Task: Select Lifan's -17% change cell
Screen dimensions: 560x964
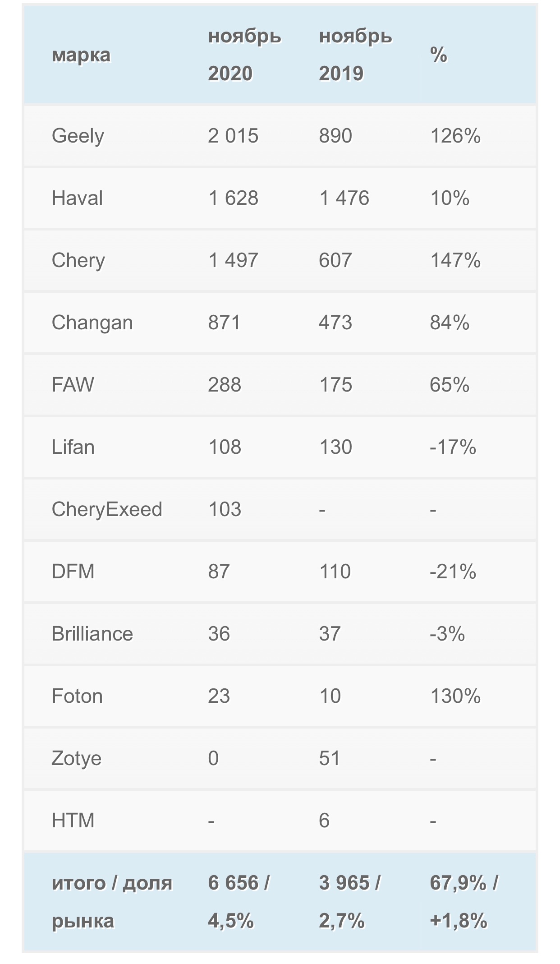Action: pyautogui.click(x=453, y=447)
